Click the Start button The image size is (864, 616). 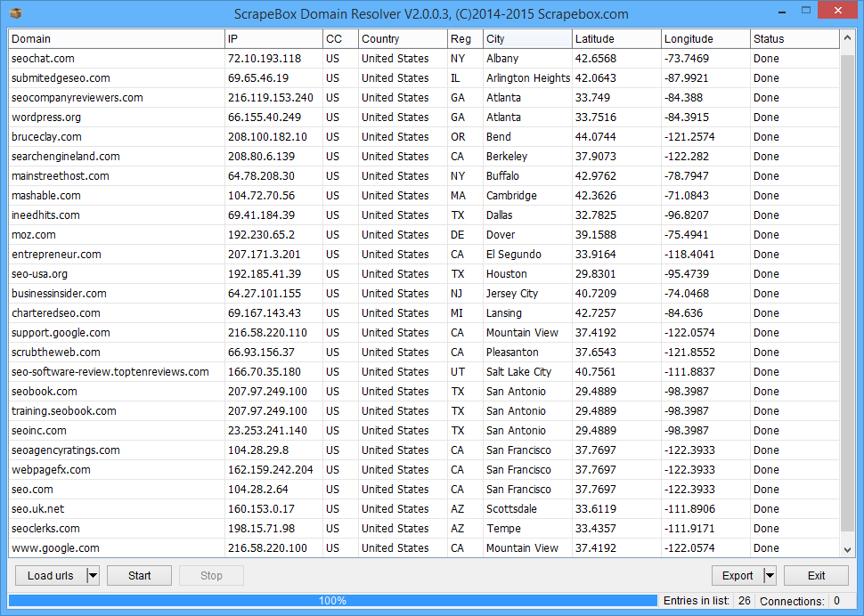point(139,576)
